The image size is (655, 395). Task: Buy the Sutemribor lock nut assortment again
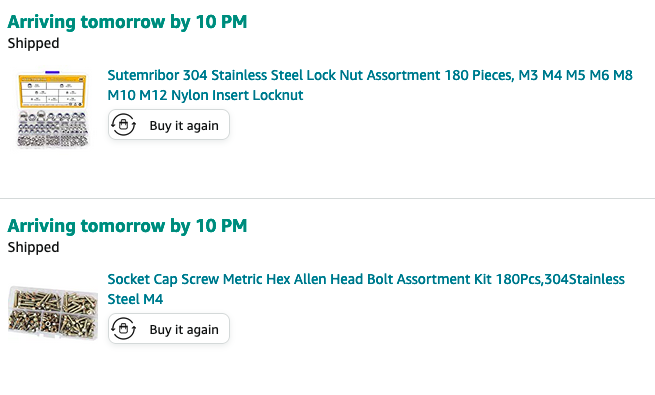pyautogui.click(x=169, y=125)
